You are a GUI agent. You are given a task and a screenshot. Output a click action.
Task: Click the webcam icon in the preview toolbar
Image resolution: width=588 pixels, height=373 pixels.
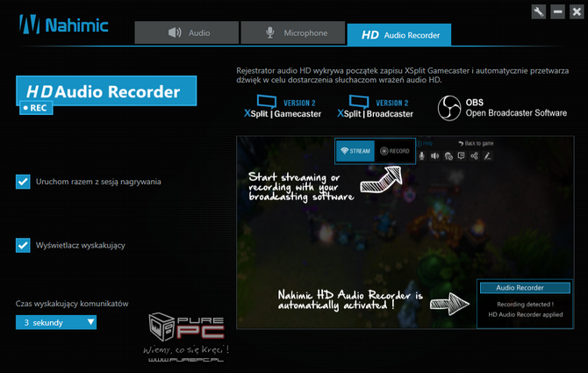coord(448,156)
